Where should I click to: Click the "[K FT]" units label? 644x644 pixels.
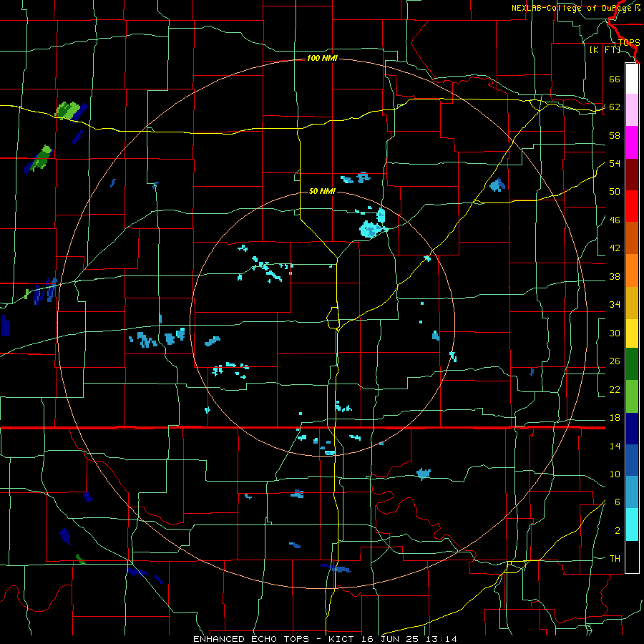point(605,50)
